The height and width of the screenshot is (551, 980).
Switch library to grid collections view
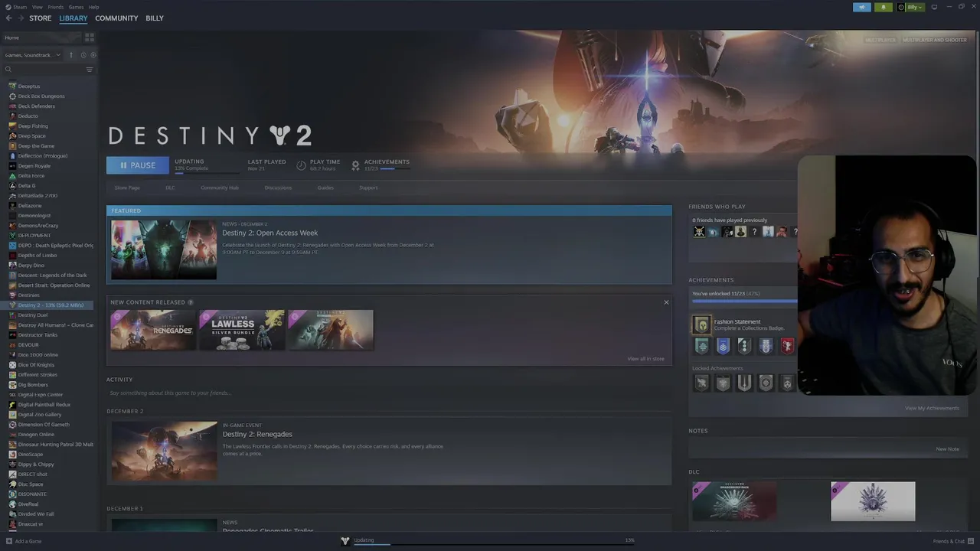[90, 37]
